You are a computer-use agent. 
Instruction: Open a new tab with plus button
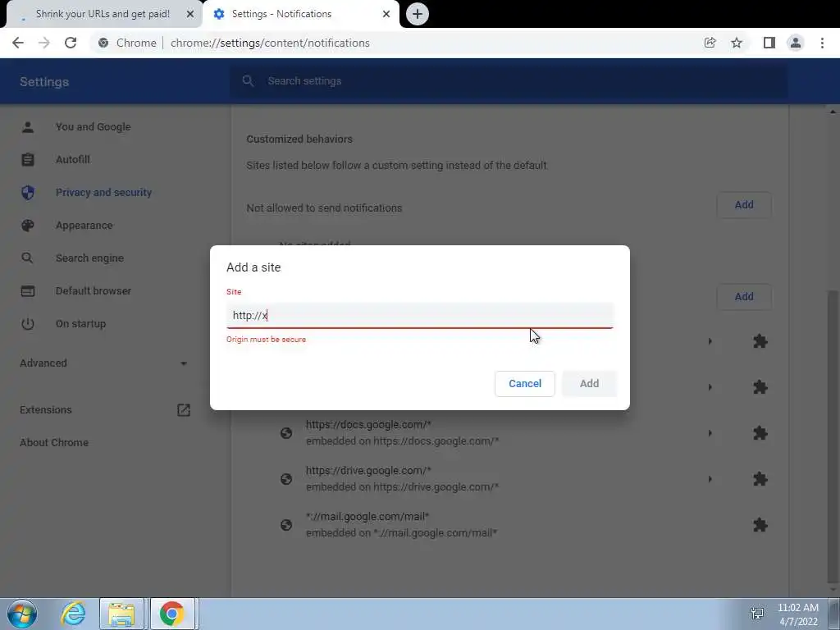[418, 14]
